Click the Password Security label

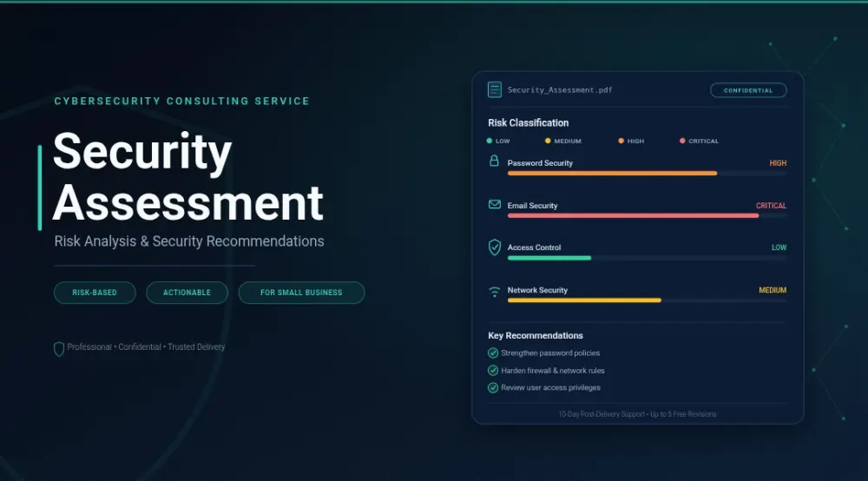(540, 162)
